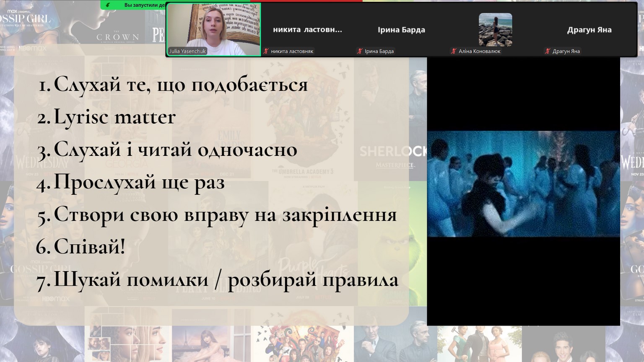644x362 pixels.
Task: Click list item 'Lyrisc matter'
Action: pos(114,117)
